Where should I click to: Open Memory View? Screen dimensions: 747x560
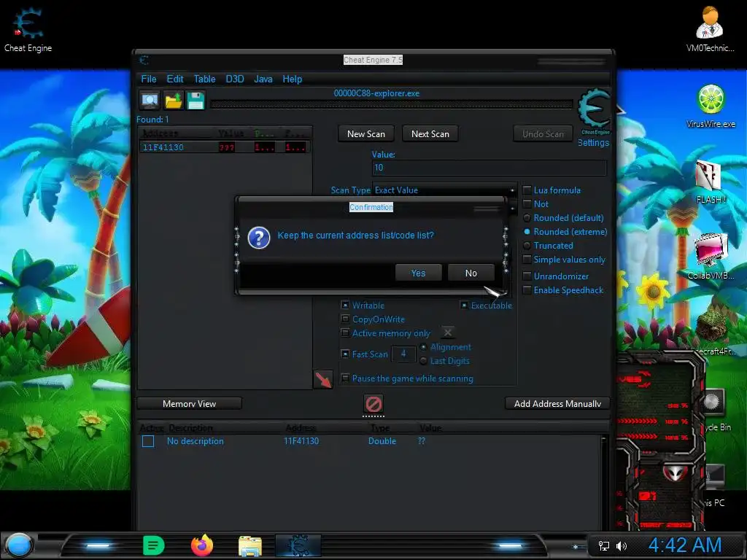pyautogui.click(x=189, y=404)
